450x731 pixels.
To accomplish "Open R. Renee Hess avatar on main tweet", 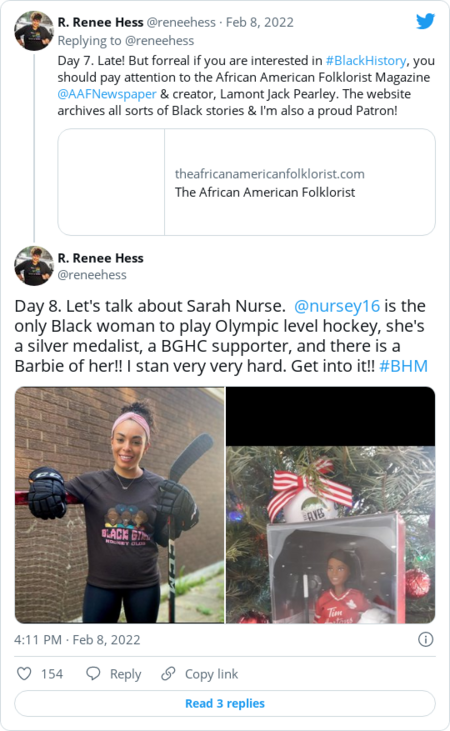I will coord(34,266).
